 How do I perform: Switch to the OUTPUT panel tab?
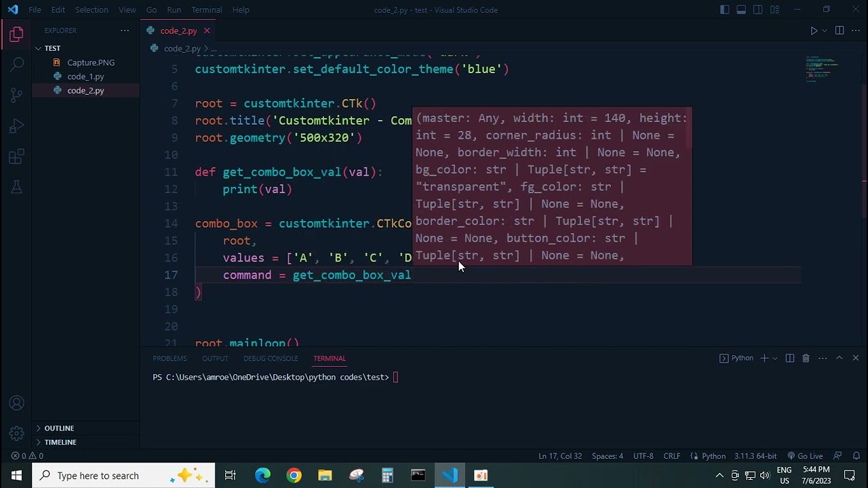(215, 358)
